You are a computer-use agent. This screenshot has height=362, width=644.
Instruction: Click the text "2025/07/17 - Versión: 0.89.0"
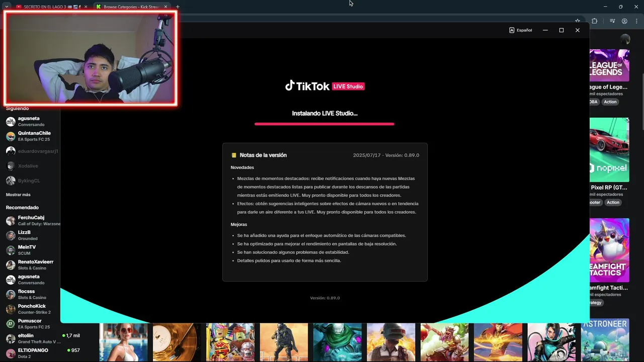pos(386,155)
